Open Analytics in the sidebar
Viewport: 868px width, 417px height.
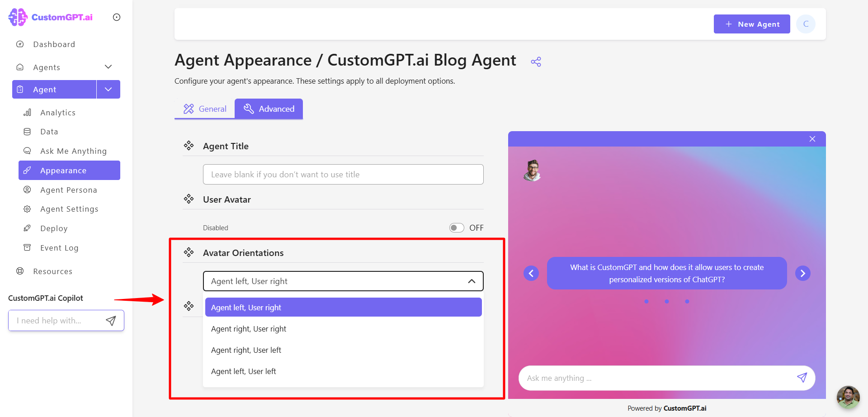(x=57, y=113)
